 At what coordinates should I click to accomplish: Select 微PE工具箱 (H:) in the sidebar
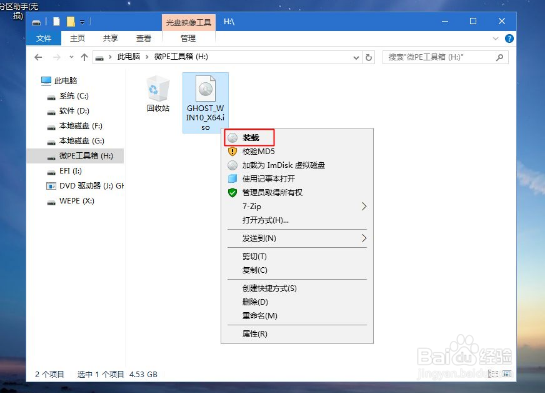75,156
